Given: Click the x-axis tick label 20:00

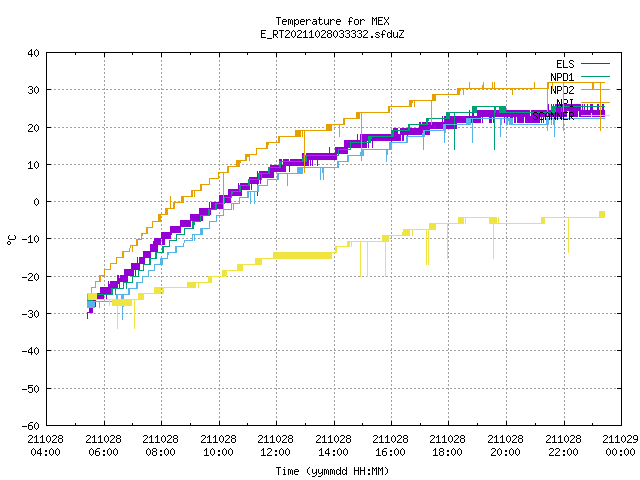Looking at the screenshot, I should [506, 452].
